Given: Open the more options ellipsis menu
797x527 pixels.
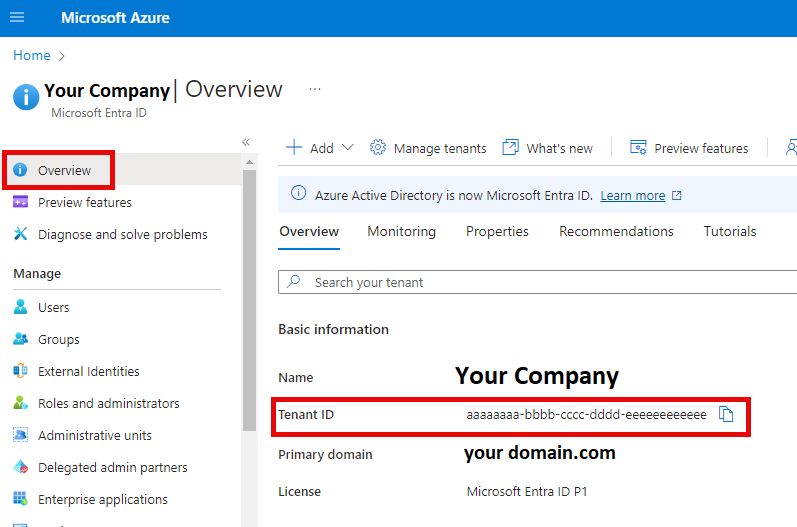Looking at the screenshot, I should point(315,89).
